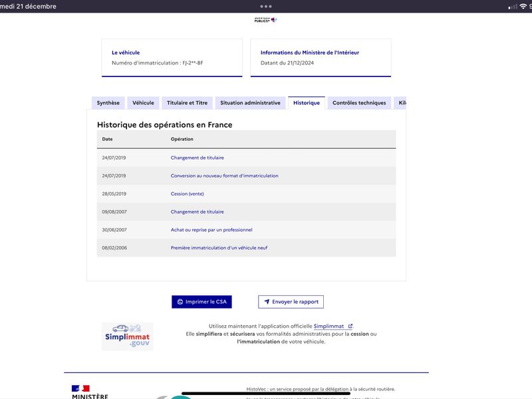The image size is (532, 399).
Task: Click the Imprimer le CSA button
Action: (201, 302)
